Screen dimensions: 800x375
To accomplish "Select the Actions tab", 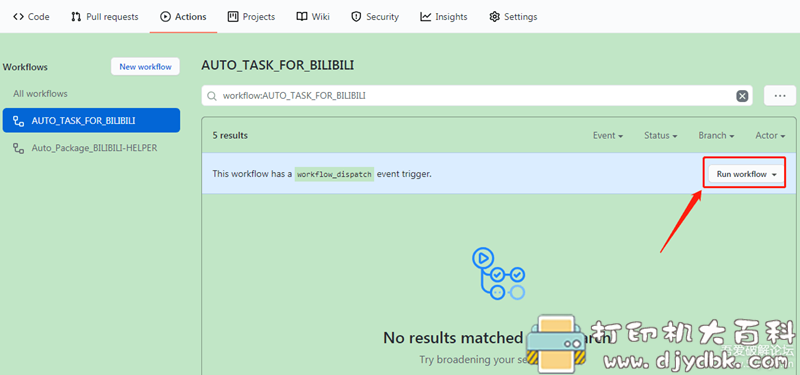I will point(183,17).
